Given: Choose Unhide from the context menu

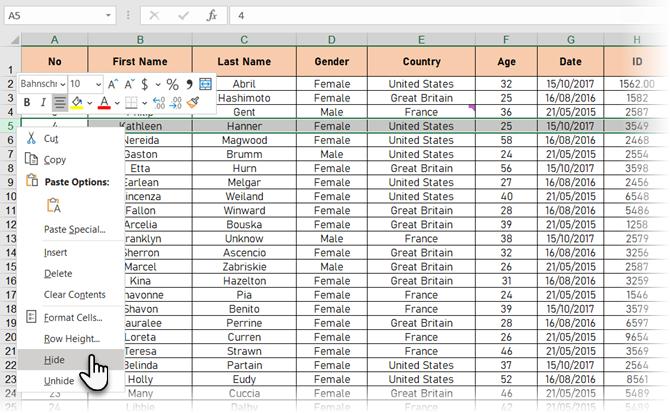Looking at the screenshot, I should pos(71,381).
